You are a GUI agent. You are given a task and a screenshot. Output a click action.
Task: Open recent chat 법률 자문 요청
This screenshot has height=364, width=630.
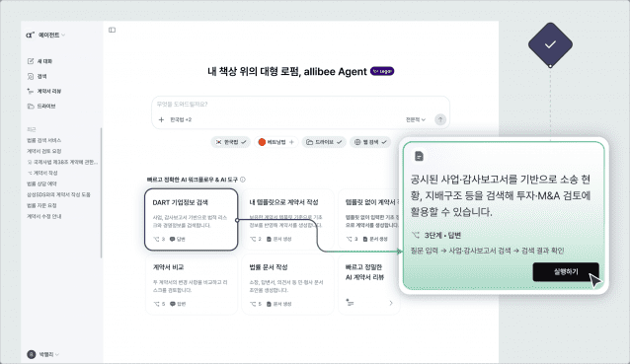(41, 205)
